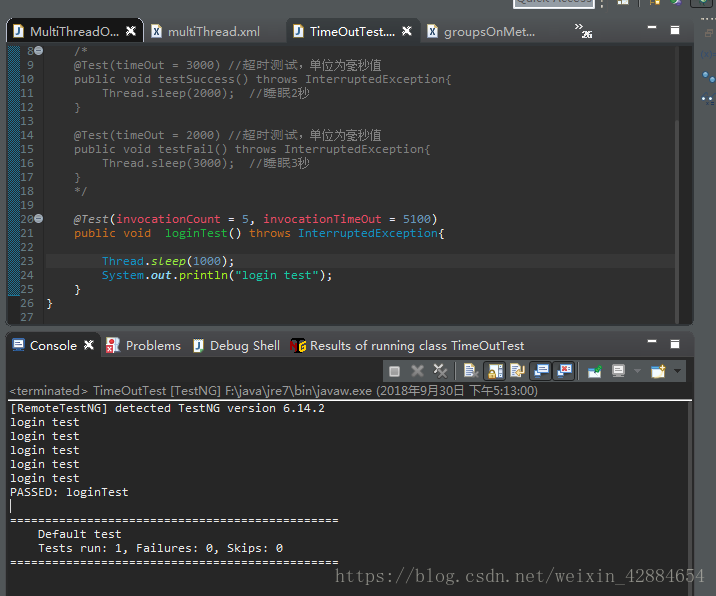Click Remove Launch icon in console toolbar

click(x=417, y=371)
